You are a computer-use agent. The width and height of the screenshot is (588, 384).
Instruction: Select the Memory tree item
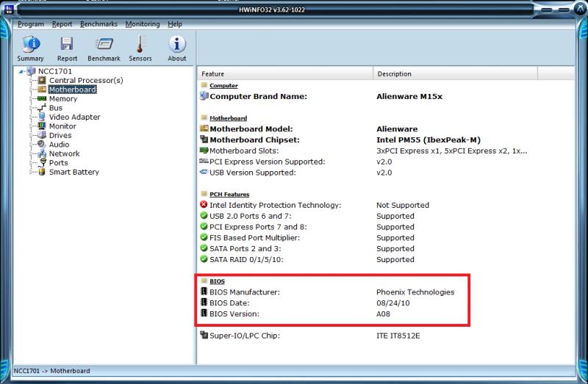62,98
